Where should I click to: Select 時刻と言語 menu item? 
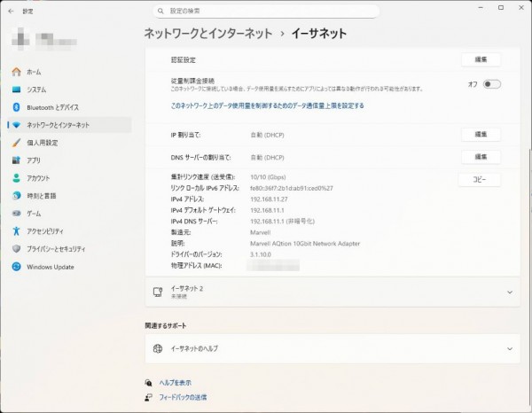point(41,196)
